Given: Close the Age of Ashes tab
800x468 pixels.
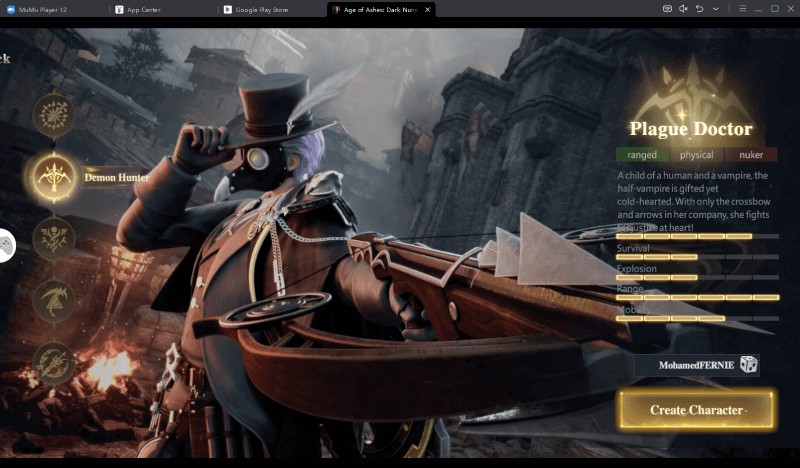Looking at the screenshot, I should pyautogui.click(x=428, y=9).
